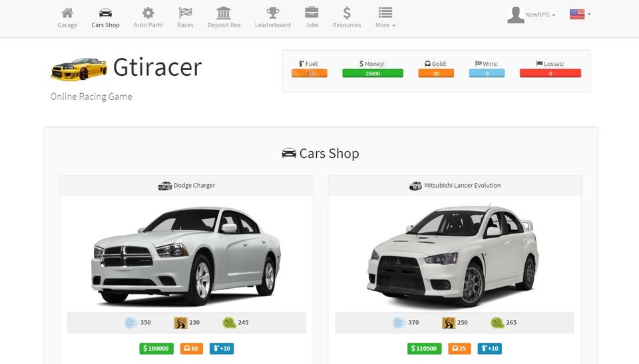Open the NewRPG user dropdown

(540, 15)
